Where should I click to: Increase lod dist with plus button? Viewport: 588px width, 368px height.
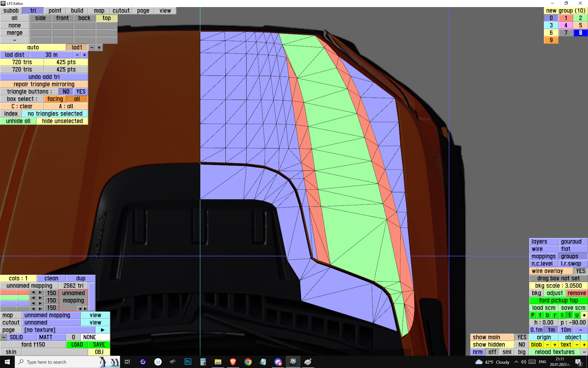[85, 55]
